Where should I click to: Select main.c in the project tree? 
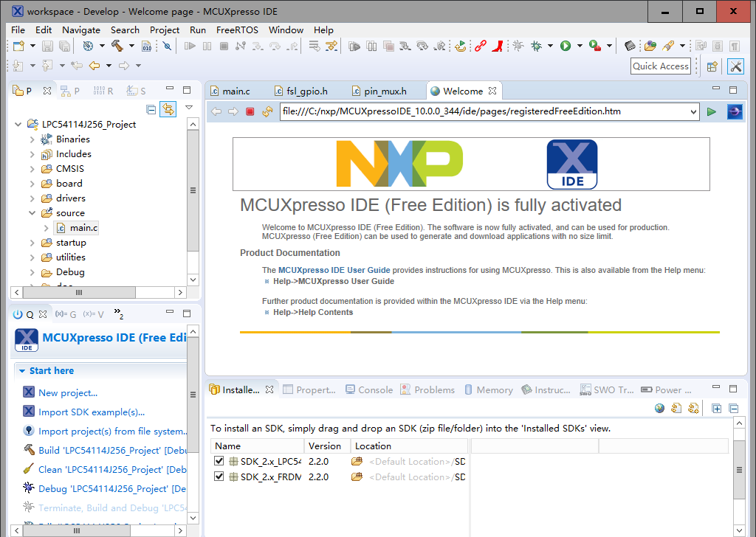[x=83, y=228]
